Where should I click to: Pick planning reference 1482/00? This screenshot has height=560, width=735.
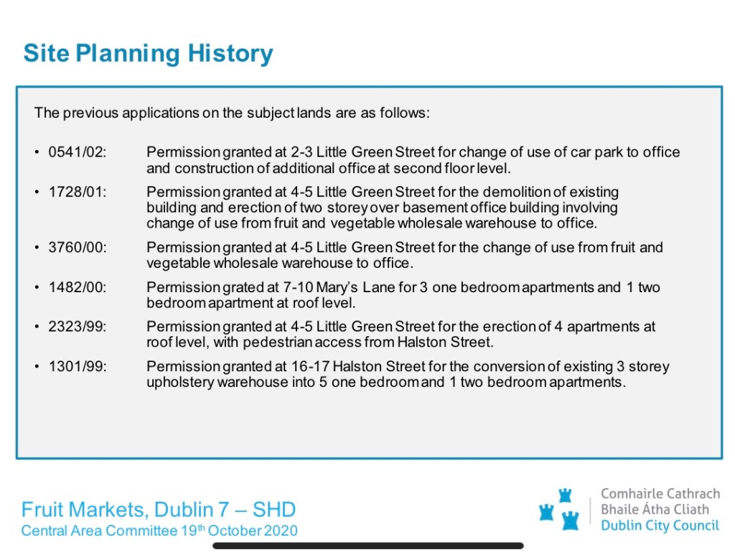(x=77, y=287)
